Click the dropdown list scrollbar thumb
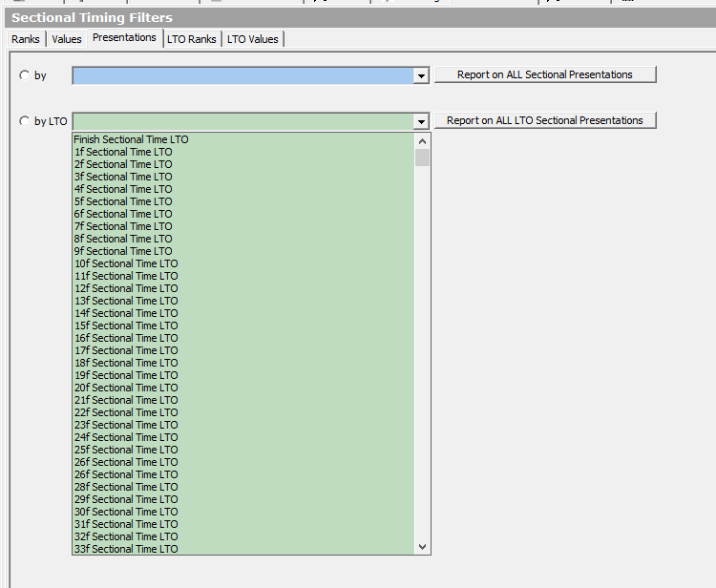The height and width of the screenshot is (588, 716). coord(422,157)
